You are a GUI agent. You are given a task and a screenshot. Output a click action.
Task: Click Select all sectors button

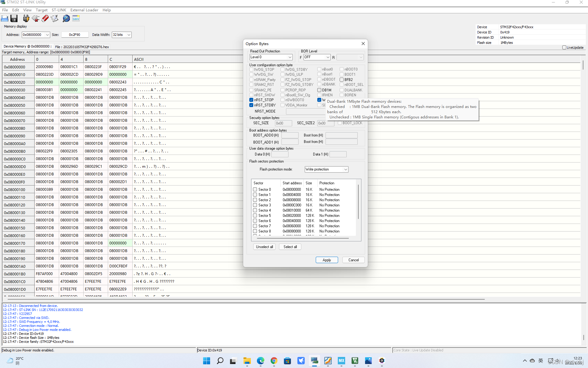click(x=290, y=247)
